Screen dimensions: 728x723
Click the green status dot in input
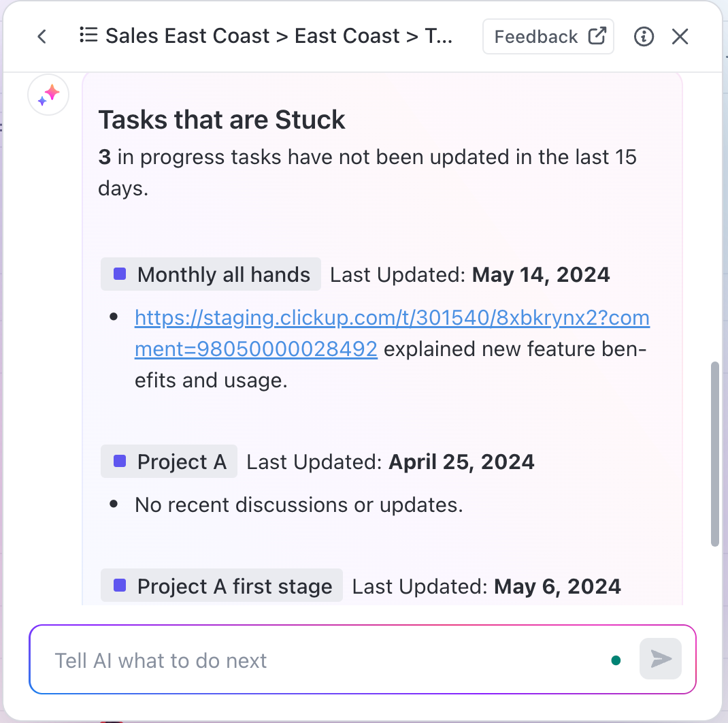coord(616,660)
